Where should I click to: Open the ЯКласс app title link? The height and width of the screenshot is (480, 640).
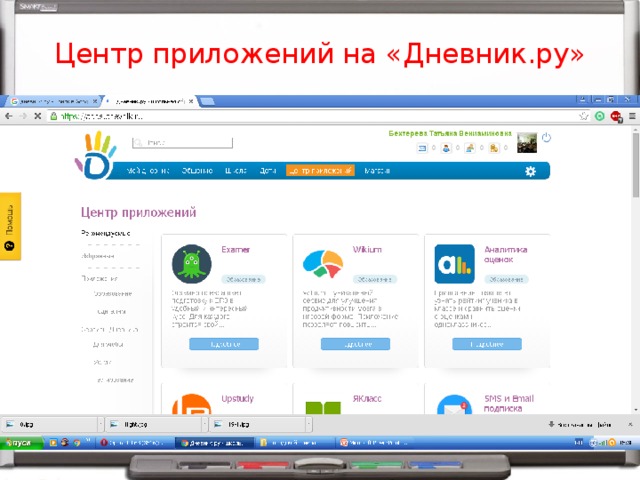367,399
